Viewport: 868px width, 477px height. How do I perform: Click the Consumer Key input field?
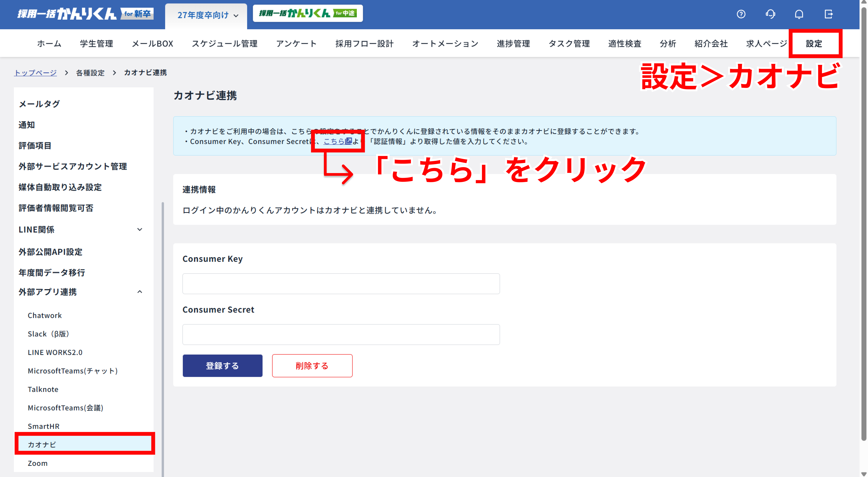[341, 284]
